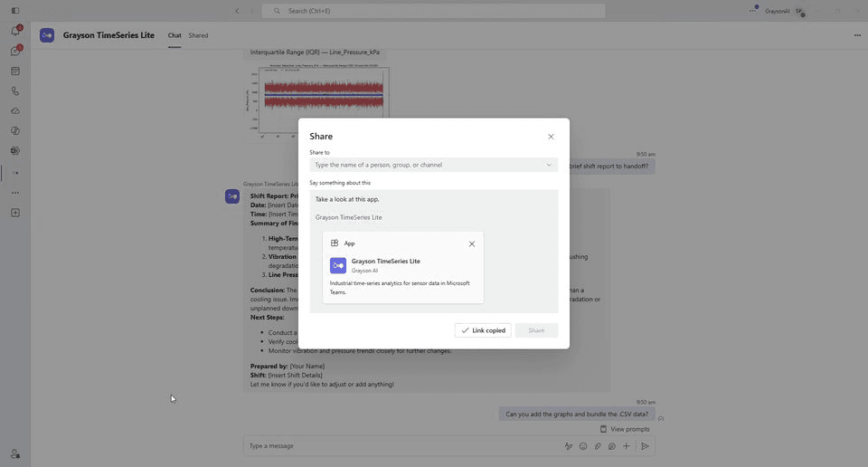
Task: Open the Viva Engage circle icon in sidebar
Action: click(x=15, y=150)
